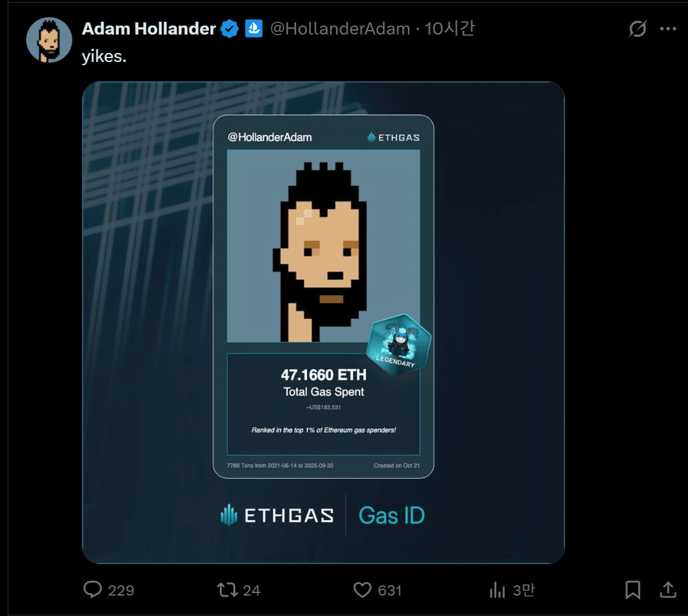Open the Adam Hollander display name link
The height and width of the screenshot is (616, 688).
click(149, 29)
